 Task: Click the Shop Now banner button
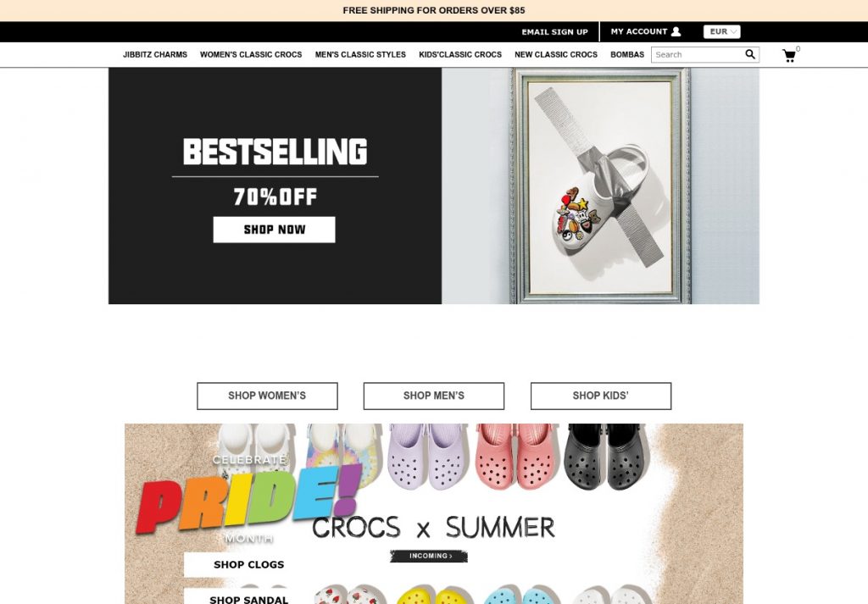tap(274, 230)
